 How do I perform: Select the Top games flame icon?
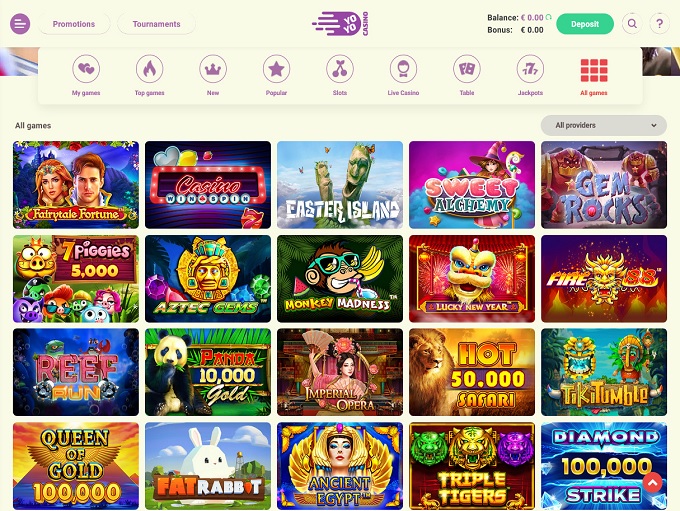pos(150,69)
